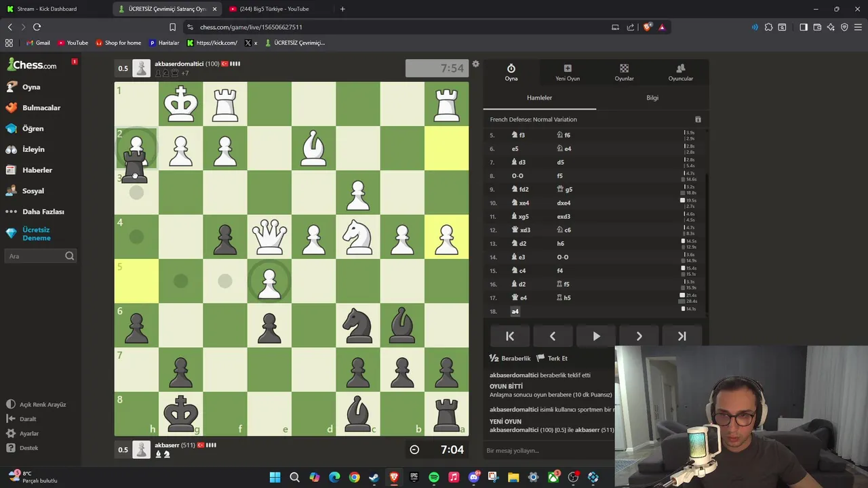Viewport: 868px width, 488px height.
Task: Open Brave VPN shield icon
Action: tap(844, 27)
